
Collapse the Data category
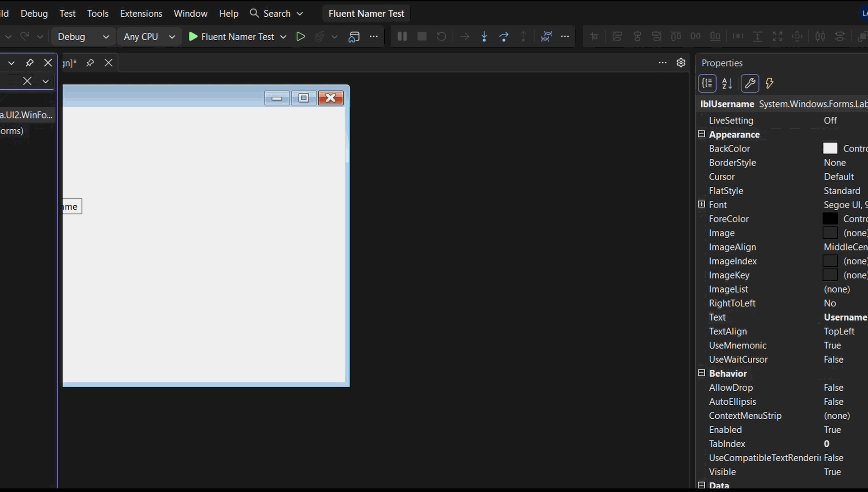pos(702,485)
